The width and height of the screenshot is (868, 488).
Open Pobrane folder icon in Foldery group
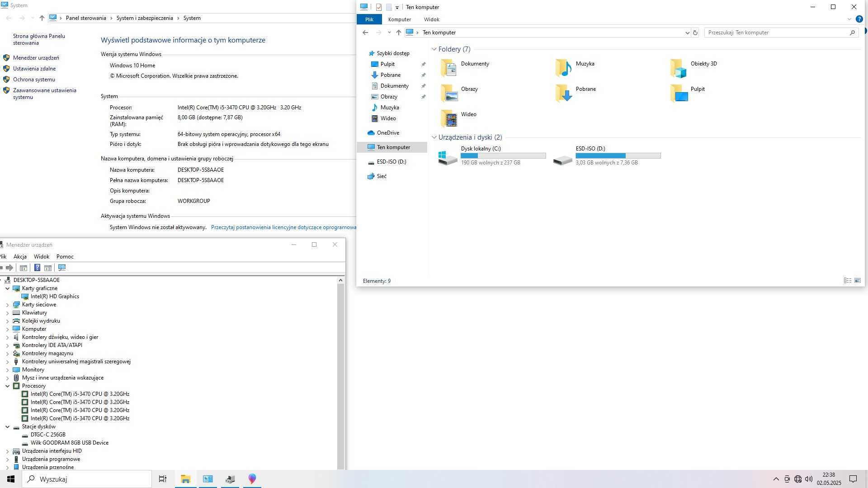(564, 93)
